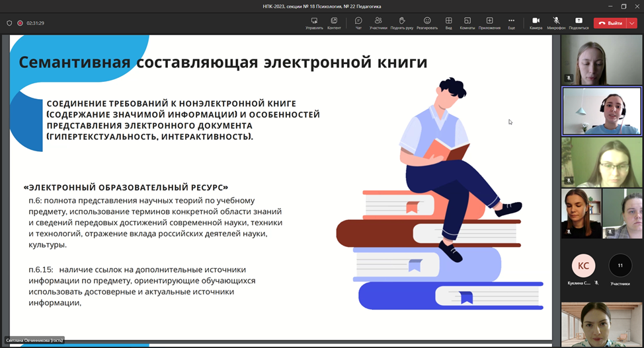Expand the arrow next to Выйти
Image resolution: width=644 pixels, height=348 pixels.
pos(632,23)
